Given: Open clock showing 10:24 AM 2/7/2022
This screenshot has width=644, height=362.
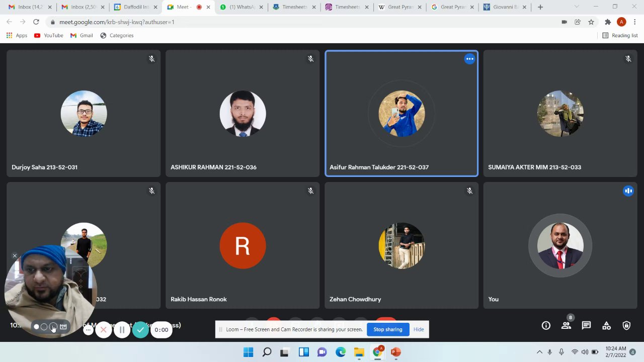Looking at the screenshot, I should tap(616, 351).
